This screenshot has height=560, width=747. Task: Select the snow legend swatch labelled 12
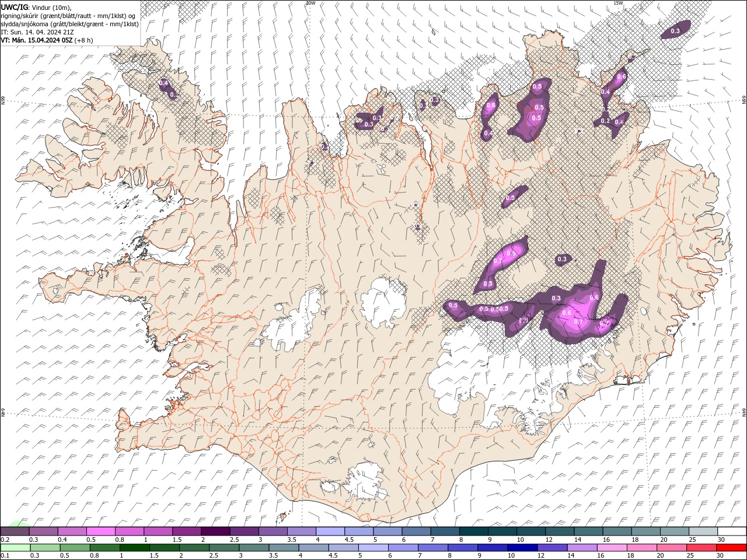[559, 531]
